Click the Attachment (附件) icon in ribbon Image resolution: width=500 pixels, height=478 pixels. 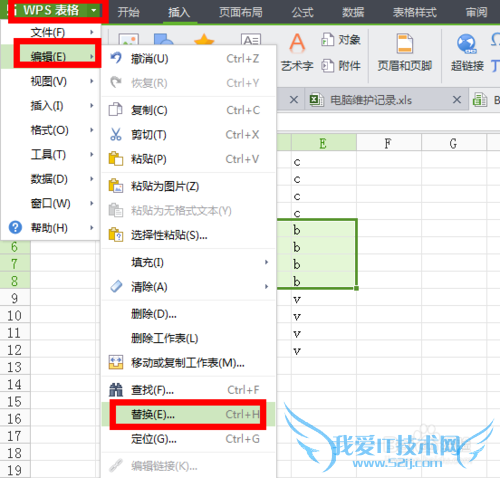click(327, 66)
